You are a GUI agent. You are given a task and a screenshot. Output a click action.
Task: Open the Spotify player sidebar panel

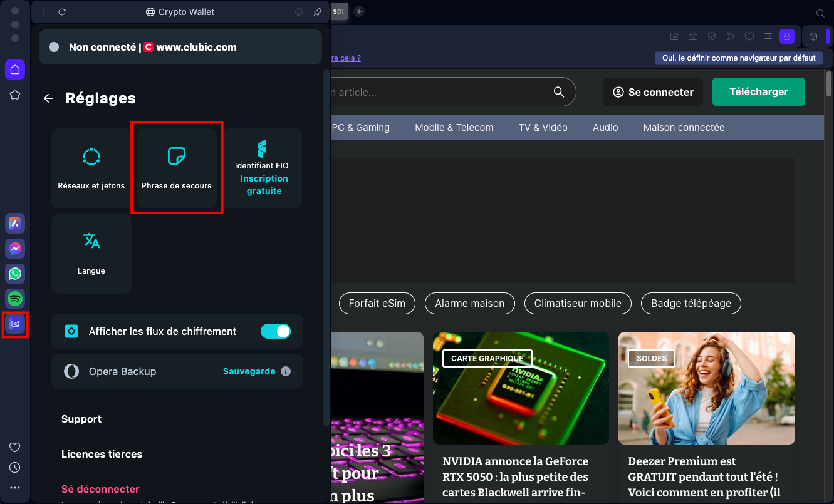(15, 299)
